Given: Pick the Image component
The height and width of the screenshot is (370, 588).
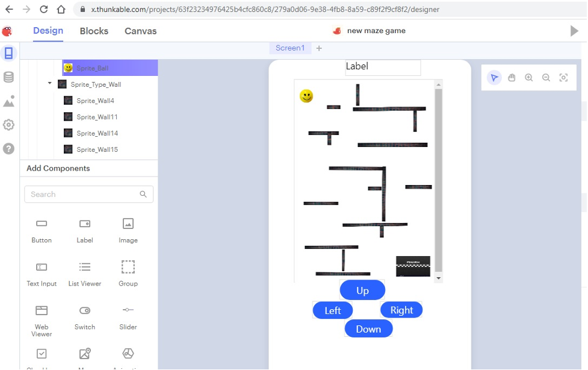Looking at the screenshot, I should coord(128,231).
